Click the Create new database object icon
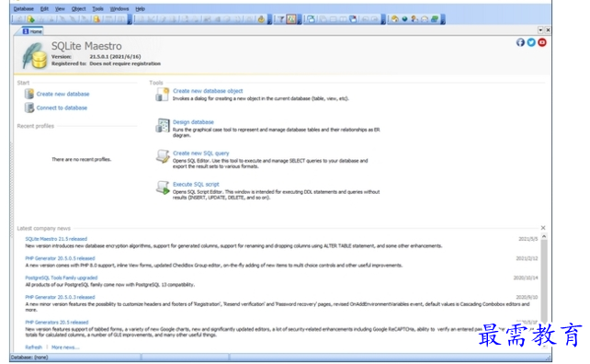Screen dimensions: 590x364 [x=162, y=94]
